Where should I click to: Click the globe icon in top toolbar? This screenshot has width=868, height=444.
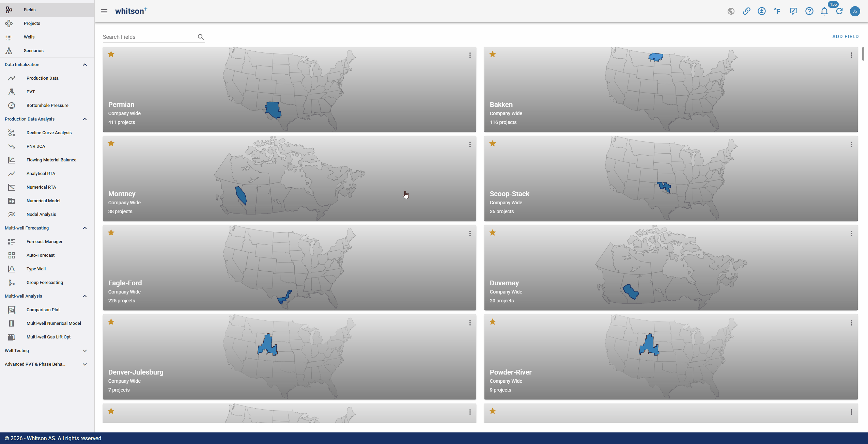[x=731, y=11]
